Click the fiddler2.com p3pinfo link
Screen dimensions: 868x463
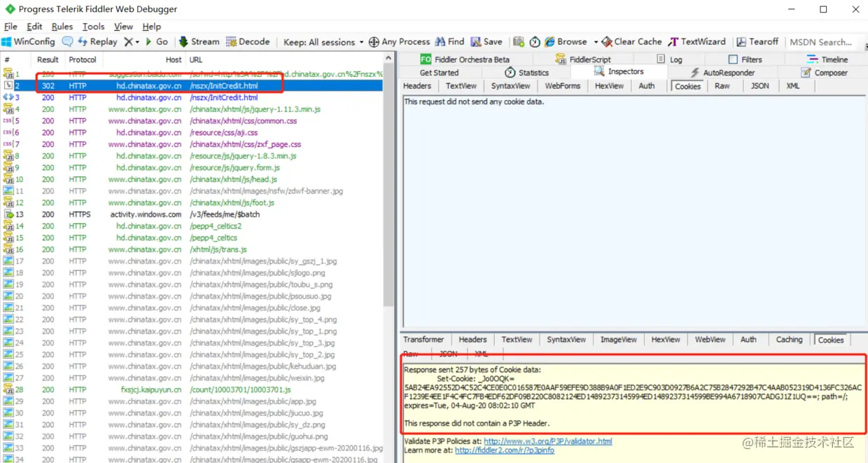[504, 450]
